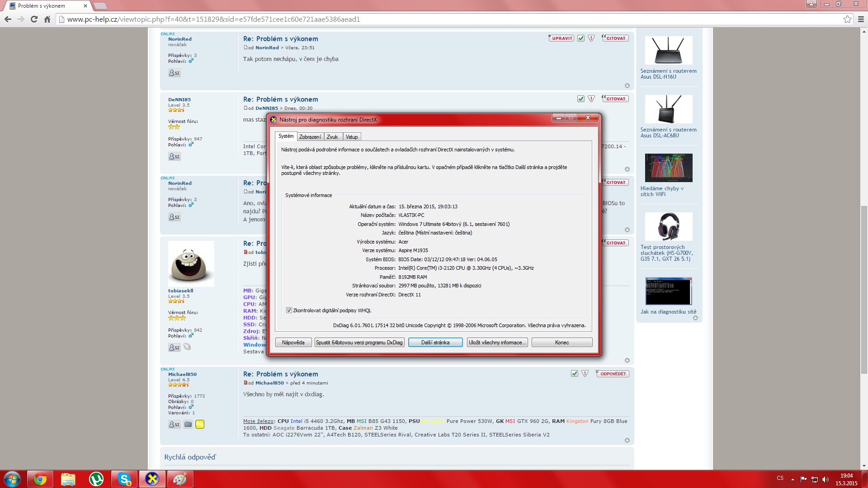
Task: Click the private message icon under Michael850
Action: pos(174,424)
